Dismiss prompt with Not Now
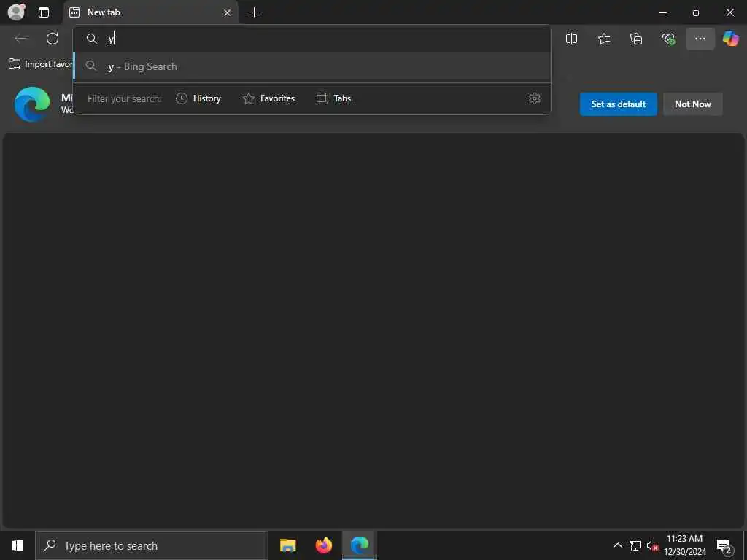Image resolution: width=747 pixels, height=560 pixels. [693, 104]
